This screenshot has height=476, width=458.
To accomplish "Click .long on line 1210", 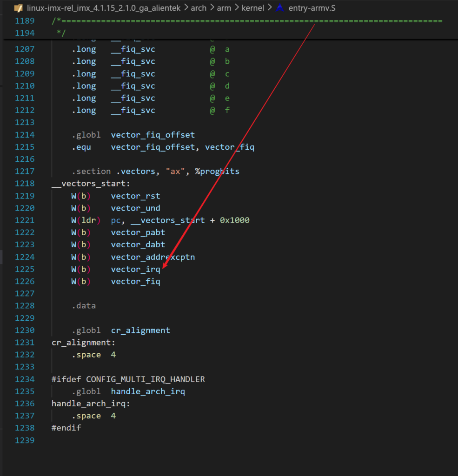I will (84, 86).
